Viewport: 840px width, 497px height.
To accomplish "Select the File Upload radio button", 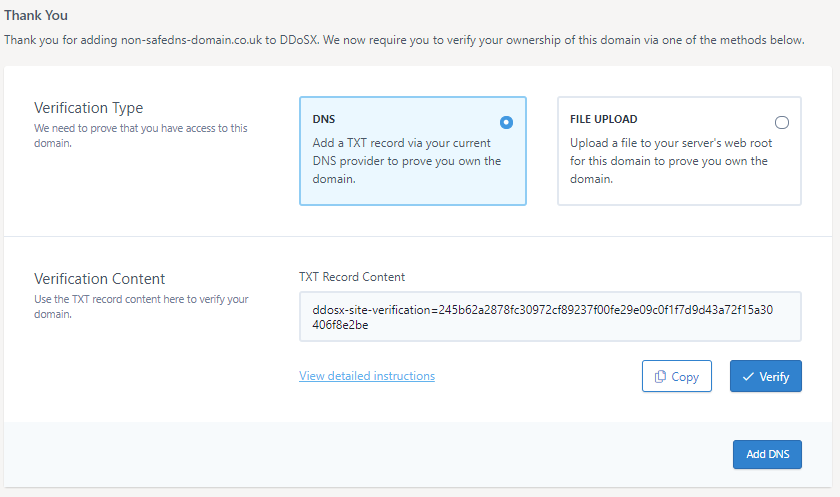I will coord(781,122).
